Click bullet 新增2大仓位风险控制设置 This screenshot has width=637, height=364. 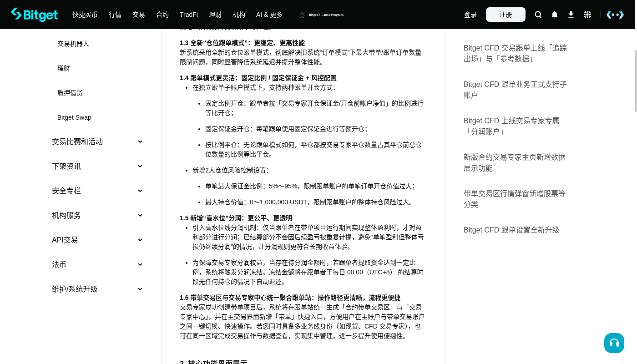click(x=231, y=170)
